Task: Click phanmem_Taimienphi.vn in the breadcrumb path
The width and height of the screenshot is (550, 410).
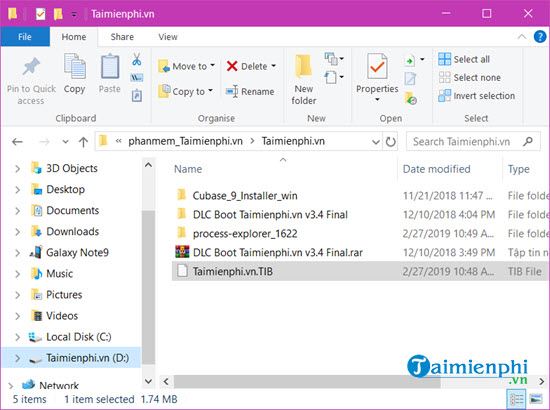Action: pos(185,141)
